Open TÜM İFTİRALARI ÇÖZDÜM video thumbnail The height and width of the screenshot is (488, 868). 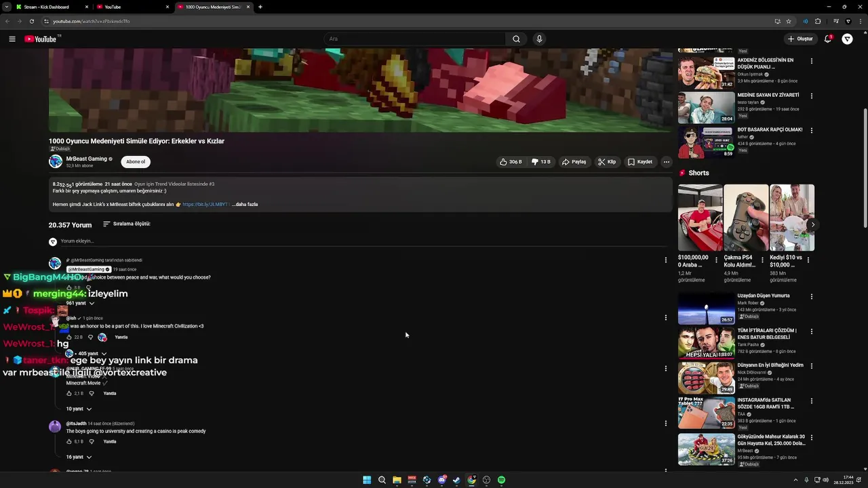pos(707,344)
